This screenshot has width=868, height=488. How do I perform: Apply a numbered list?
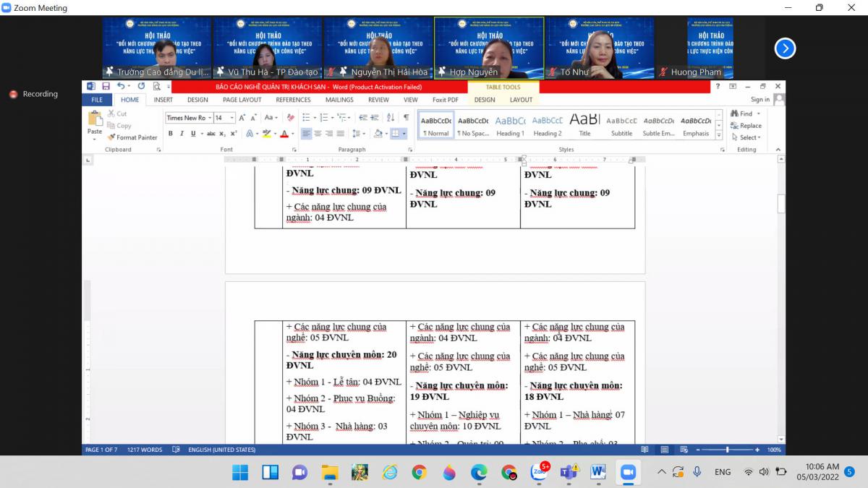pos(325,118)
